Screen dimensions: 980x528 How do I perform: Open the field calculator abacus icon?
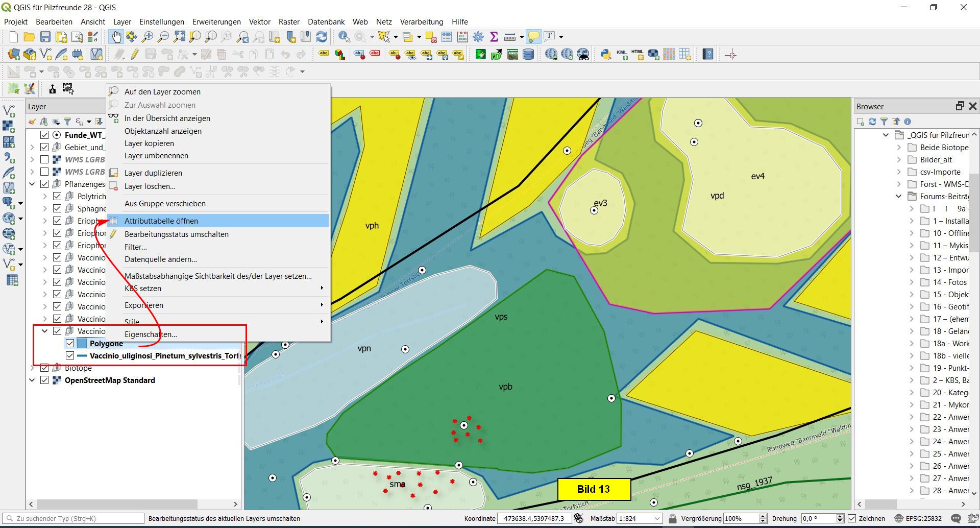[x=462, y=37]
